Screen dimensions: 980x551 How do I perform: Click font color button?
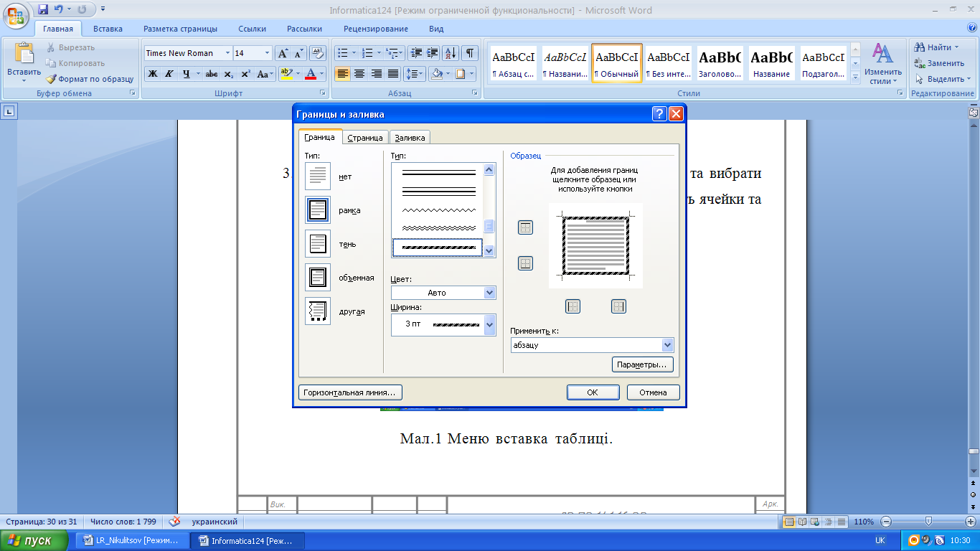click(x=311, y=74)
